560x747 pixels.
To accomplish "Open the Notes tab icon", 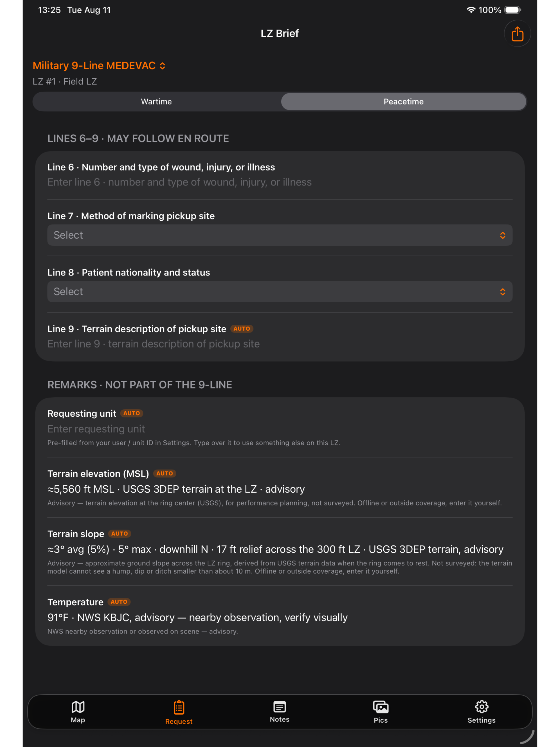I will pos(279,707).
